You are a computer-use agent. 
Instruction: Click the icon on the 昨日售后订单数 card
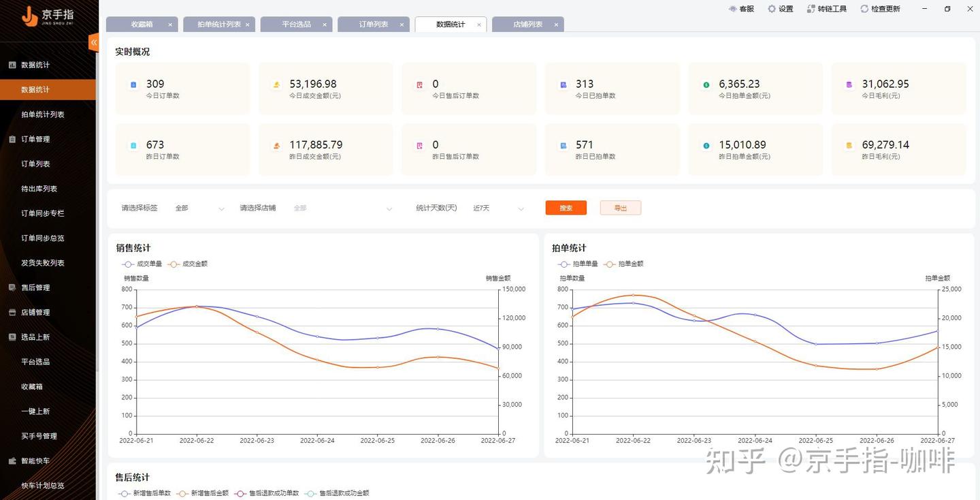click(x=420, y=146)
